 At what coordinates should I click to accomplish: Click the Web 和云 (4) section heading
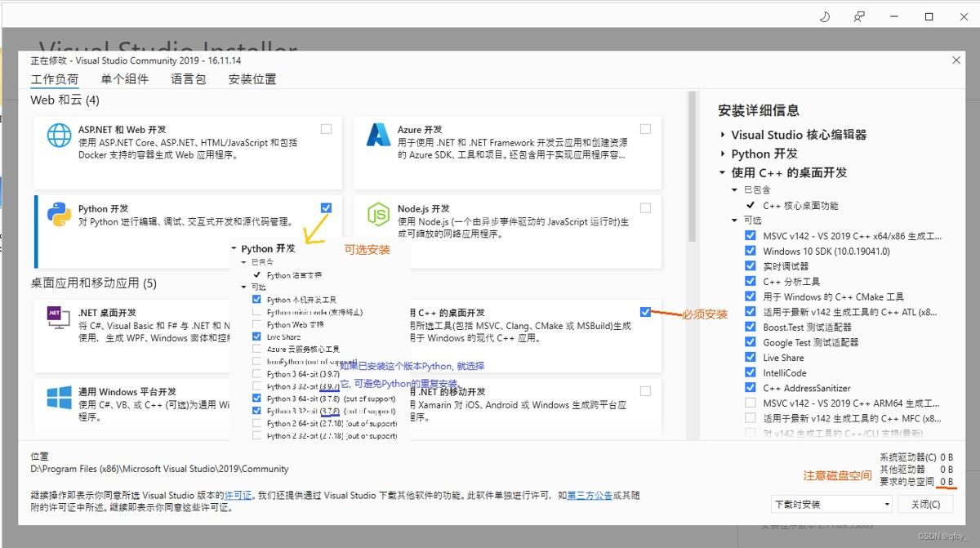[x=65, y=100]
